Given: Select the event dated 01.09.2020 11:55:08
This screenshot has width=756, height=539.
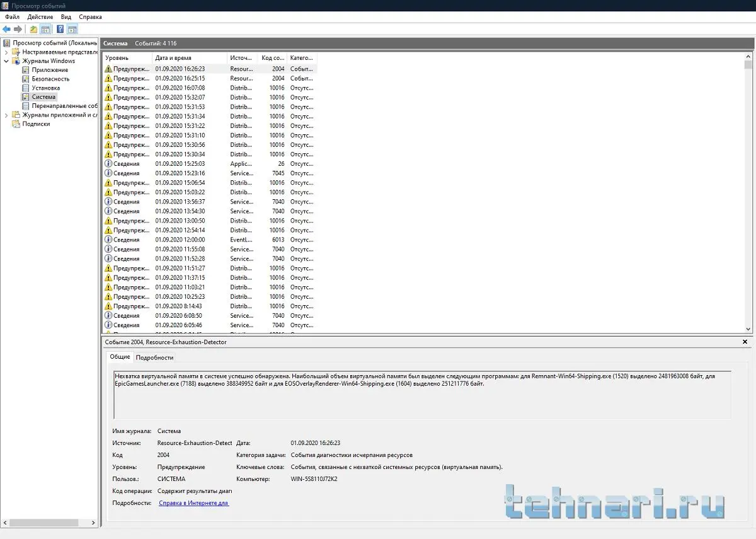Looking at the screenshot, I should [210, 249].
